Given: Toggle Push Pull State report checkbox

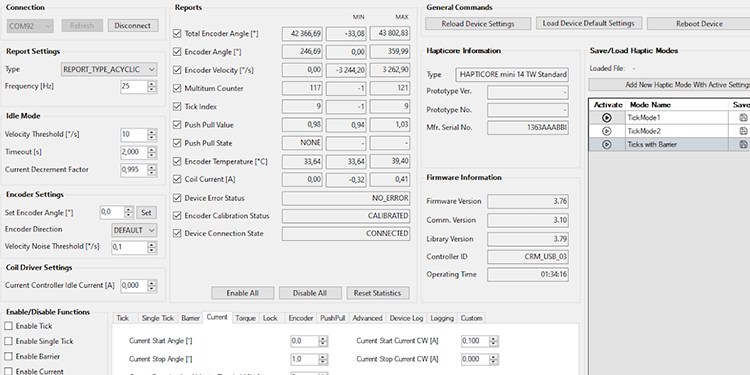Looking at the screenshot, I should [x=177, y=143].
